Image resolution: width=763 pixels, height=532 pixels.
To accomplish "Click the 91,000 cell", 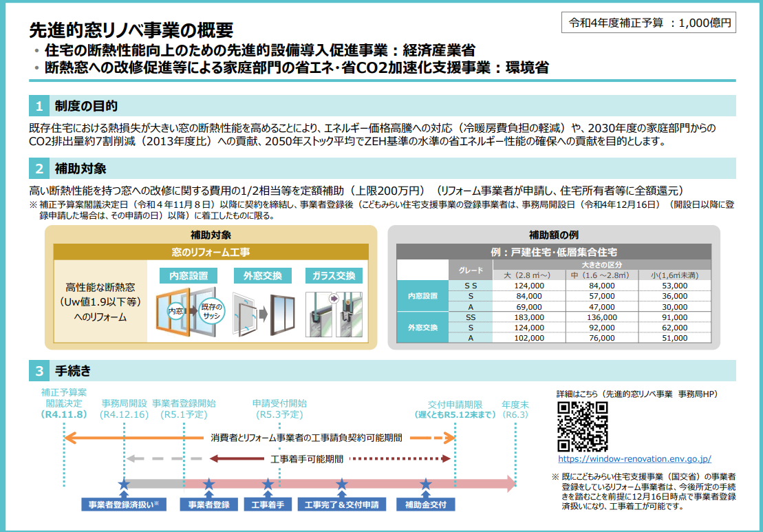I will pos(674,317).
